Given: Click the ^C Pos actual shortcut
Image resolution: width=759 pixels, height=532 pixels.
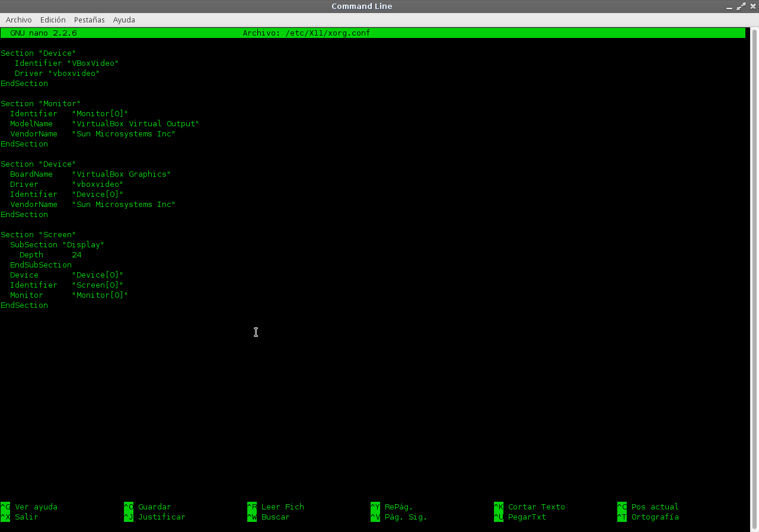Looking at the screenshot, I should [x=648, y=506].
